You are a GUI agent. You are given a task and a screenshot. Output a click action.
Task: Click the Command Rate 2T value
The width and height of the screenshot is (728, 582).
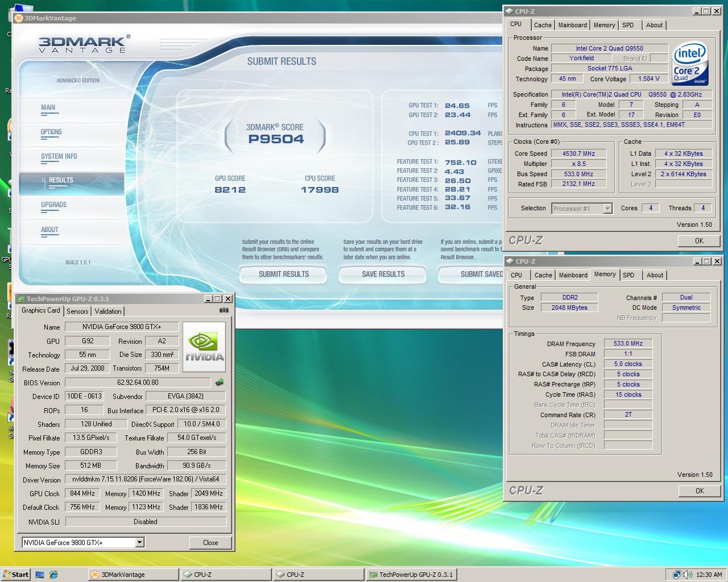click(x=628, y=414)
